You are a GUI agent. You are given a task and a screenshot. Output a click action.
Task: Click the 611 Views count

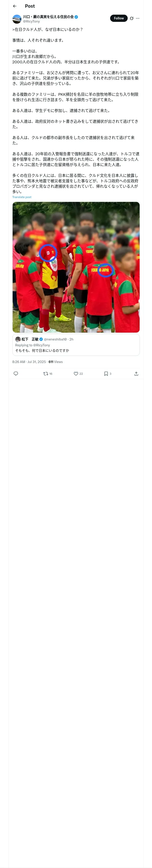point(56,362)
